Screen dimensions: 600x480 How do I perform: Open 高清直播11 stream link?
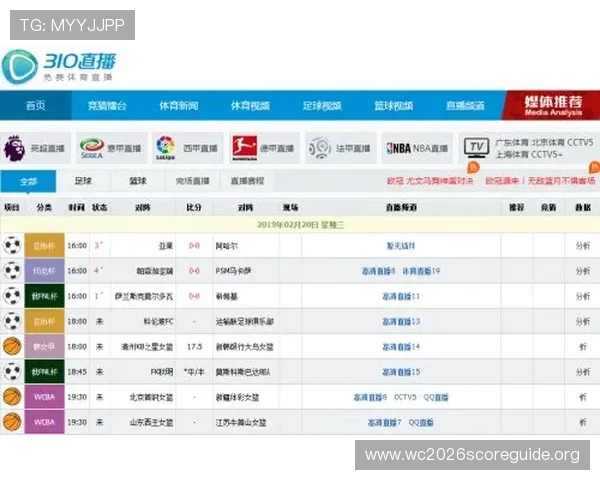[401, 296]
